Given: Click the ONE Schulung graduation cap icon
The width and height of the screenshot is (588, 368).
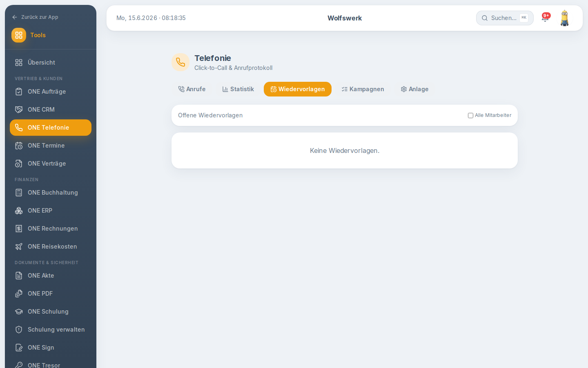Looking at the screenshot, I should tap(19, 312).
